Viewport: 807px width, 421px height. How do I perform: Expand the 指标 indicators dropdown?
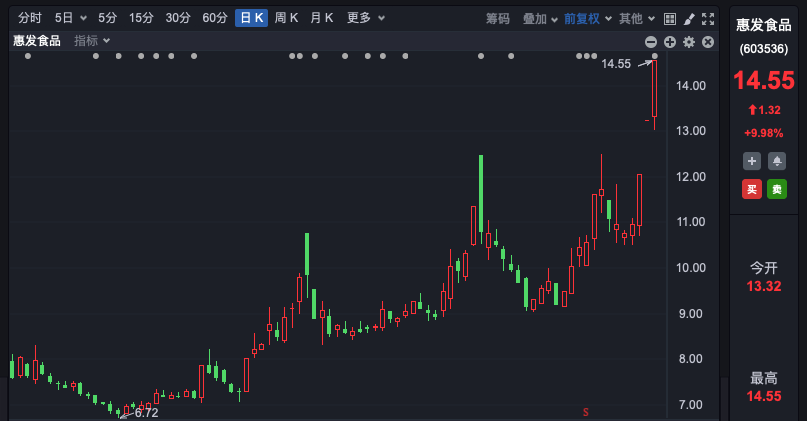tap(92, 40)
